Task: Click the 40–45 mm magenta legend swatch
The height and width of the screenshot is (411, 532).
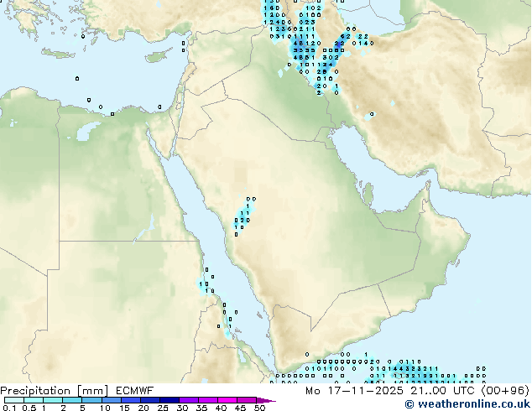Action: pyautogui.click(x=227, y=400)
